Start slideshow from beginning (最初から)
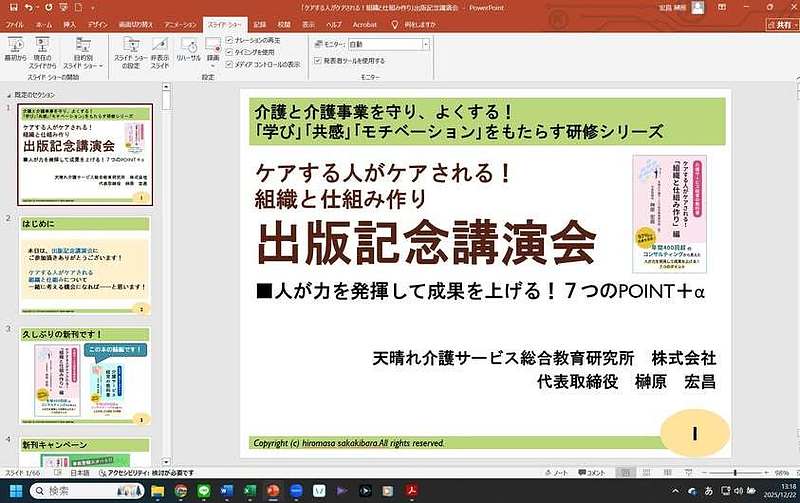800x503 pixels. point(15,51)
